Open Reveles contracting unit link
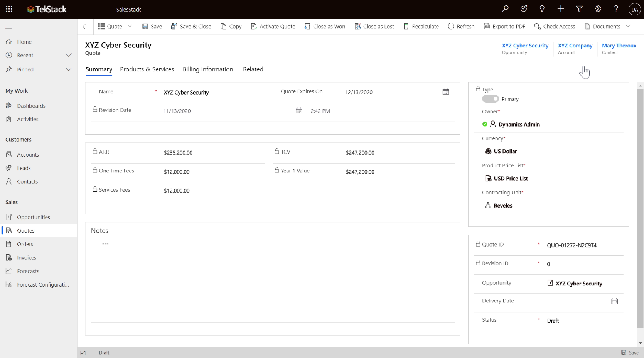644x358 pixels. point(503,206)
